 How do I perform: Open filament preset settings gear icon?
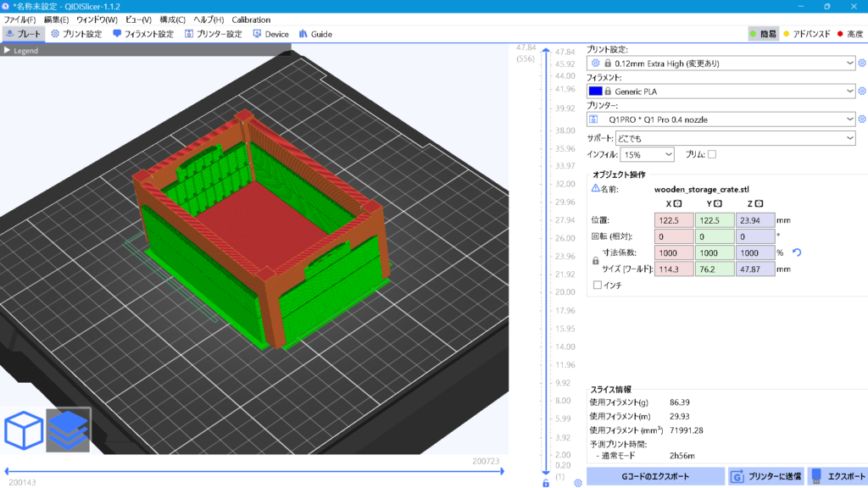click(x=862, y=91)
